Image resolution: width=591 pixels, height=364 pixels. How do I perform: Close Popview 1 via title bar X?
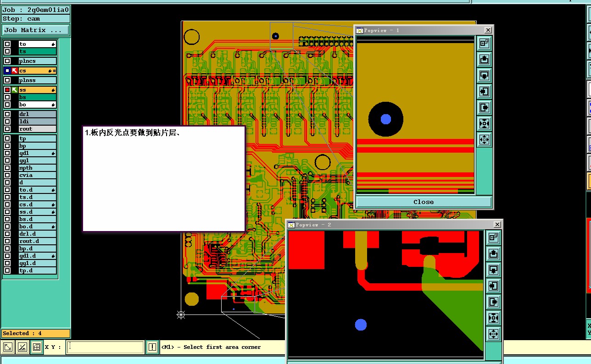488,30
